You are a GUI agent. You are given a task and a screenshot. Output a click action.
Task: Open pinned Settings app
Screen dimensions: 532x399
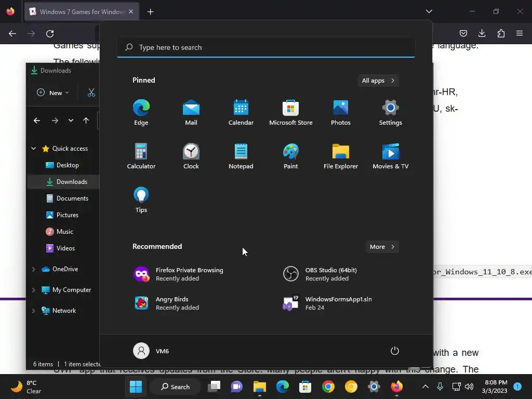point(391,113)
